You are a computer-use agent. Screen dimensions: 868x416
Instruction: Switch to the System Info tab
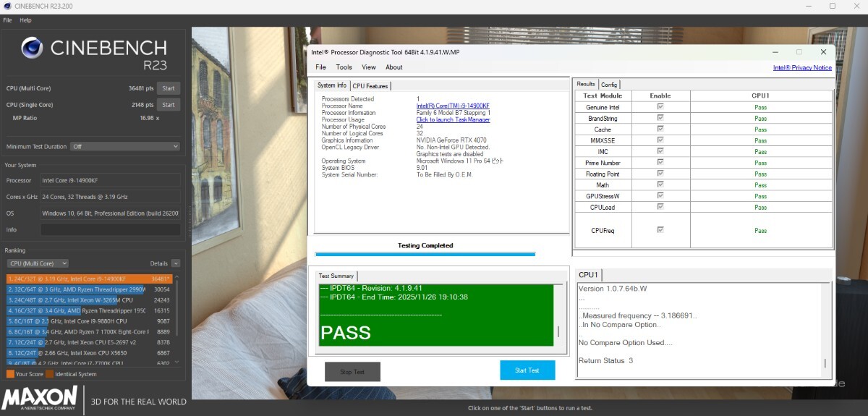click(332, 85)
